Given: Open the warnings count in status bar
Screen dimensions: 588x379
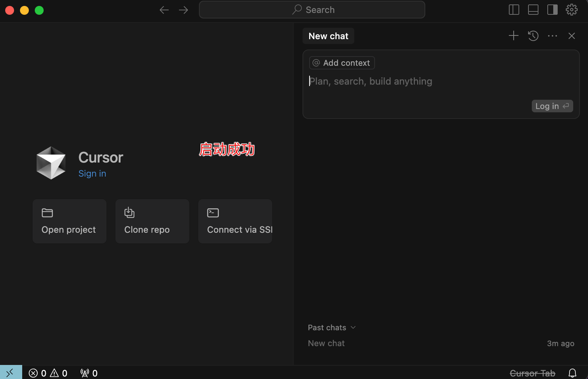Looking at the screenshot, I should [x=59, y=373].
